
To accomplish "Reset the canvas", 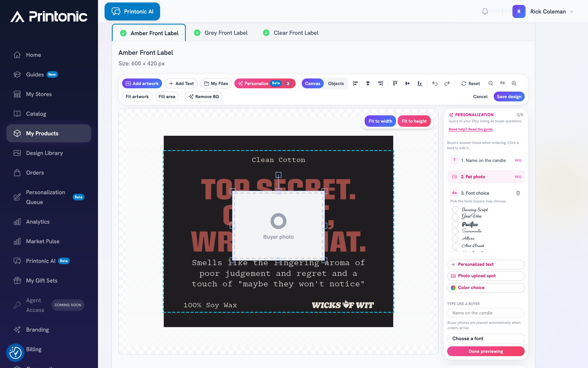I will point(470,83).
